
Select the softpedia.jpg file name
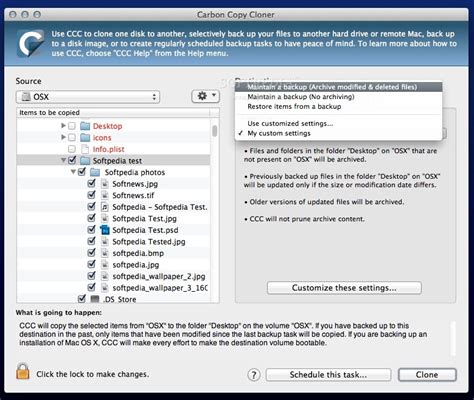[x=136, y=265]
